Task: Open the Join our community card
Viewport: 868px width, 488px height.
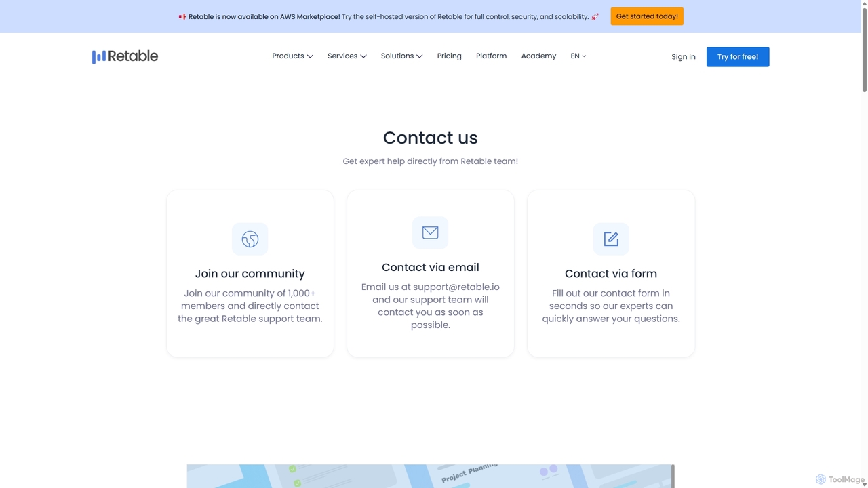Action: tap(250, 273)
